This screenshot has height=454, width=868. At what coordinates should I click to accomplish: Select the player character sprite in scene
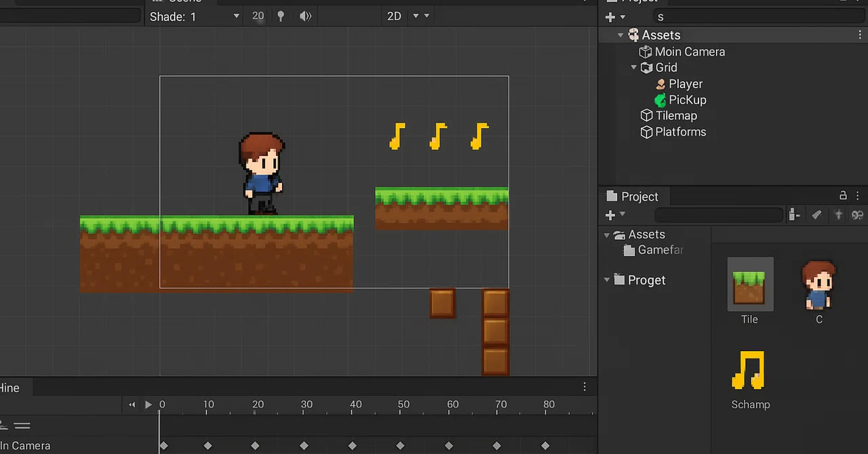262,173
